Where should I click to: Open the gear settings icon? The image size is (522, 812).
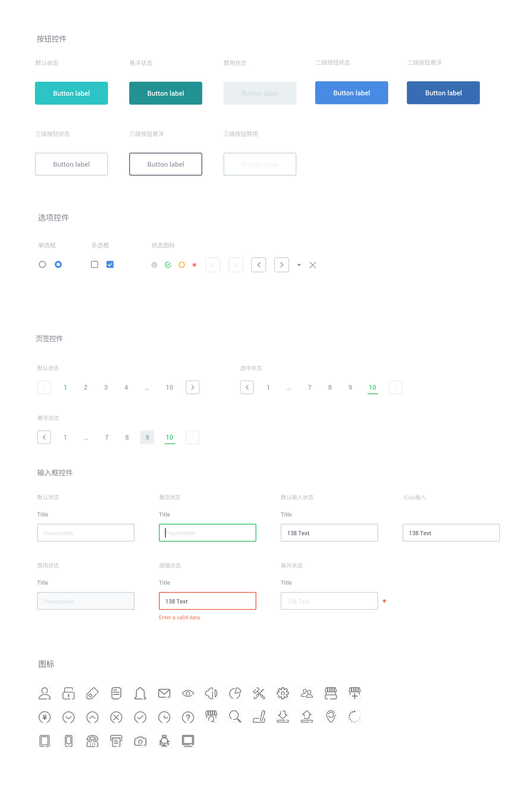[x=283, y=693]
